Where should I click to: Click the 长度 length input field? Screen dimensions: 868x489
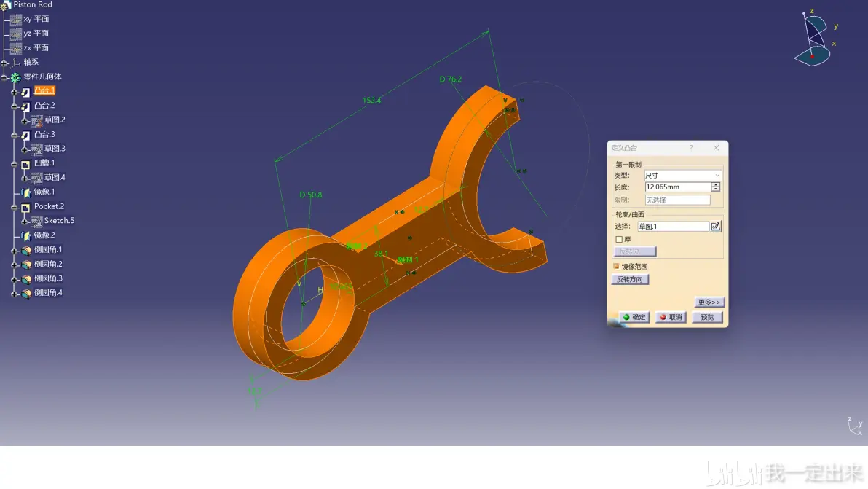pyautogui.click(x=677, y=187)
